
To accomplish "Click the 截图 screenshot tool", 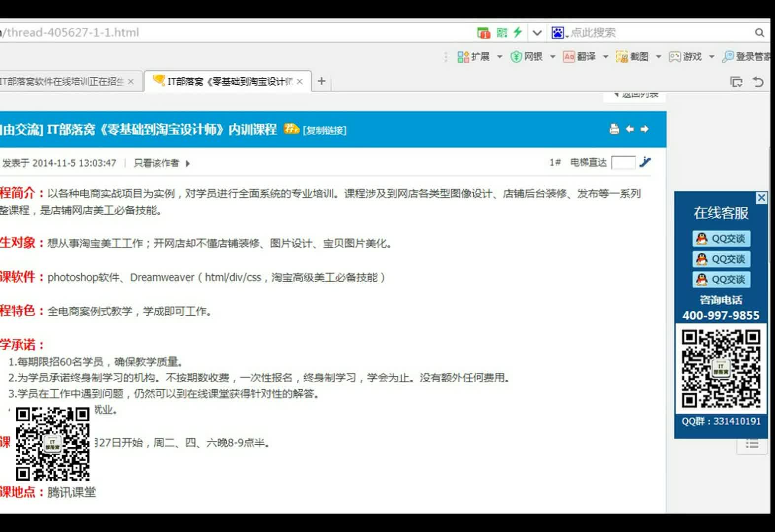I will [632, 57].
